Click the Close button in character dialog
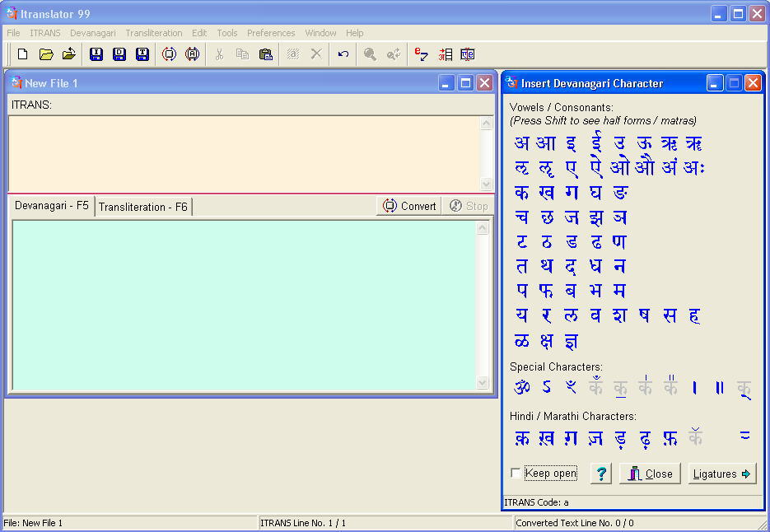770x532 pixels. (x=650, y=474)
